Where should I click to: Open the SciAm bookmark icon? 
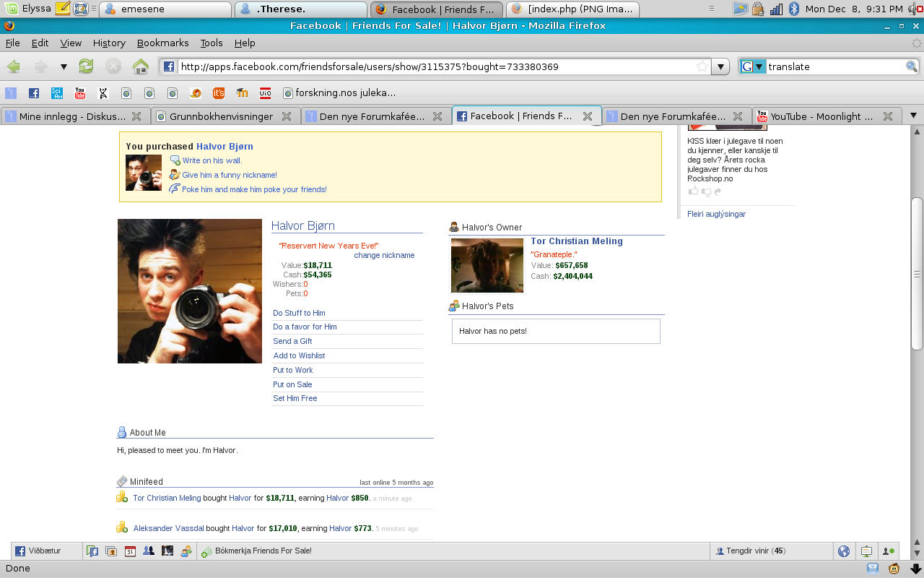coord(56,92)
